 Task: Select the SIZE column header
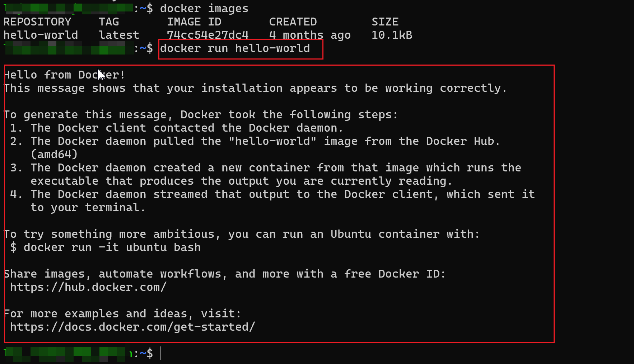tap(385, 22)
